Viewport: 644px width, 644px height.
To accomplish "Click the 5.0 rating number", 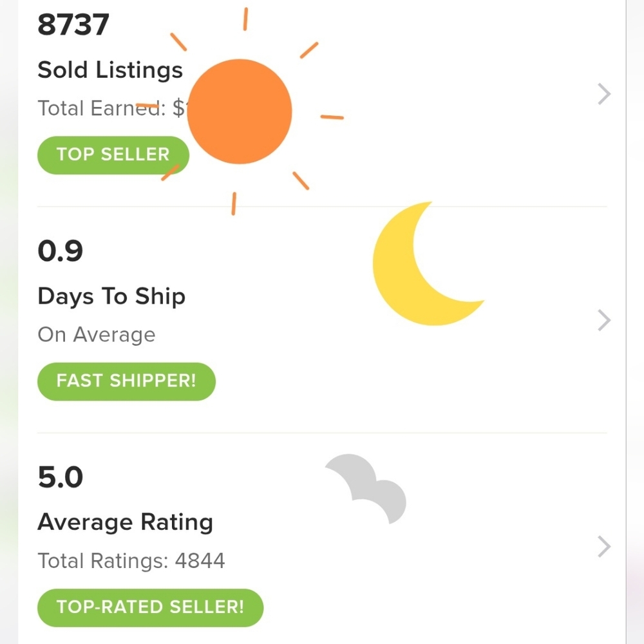I will (61, 478).
